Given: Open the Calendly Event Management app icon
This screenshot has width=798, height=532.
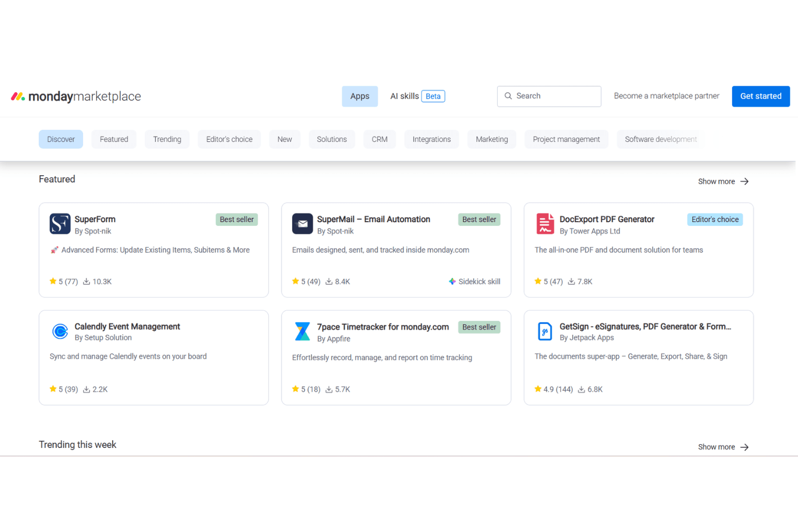Looking at the screenshot, I should tap(60, 331).
